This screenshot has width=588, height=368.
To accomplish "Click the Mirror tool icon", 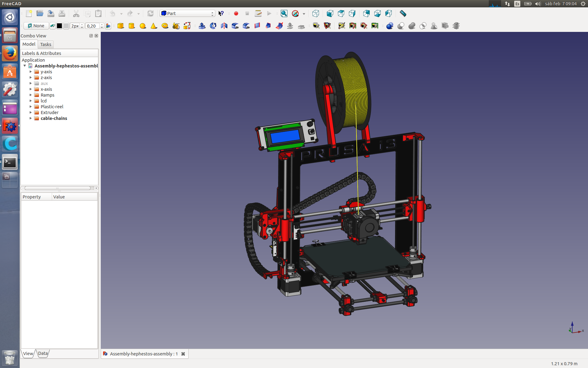I will point(224,26).
